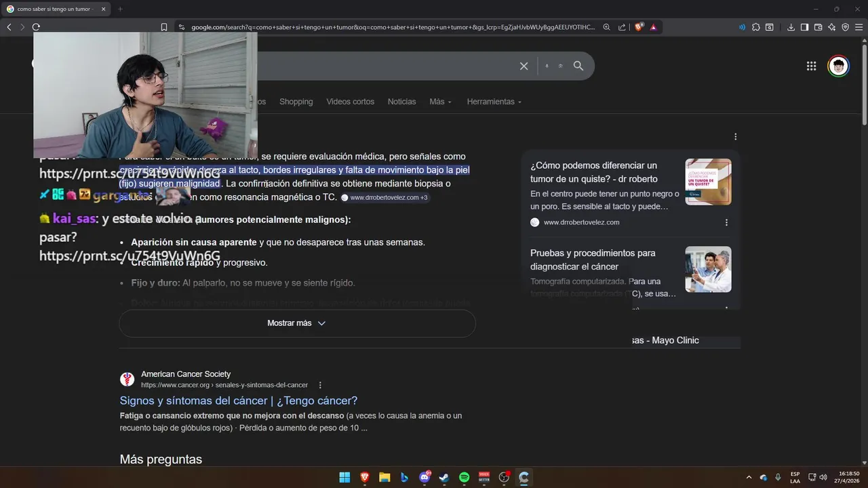This screenshot has width=868, height=488.
Task: Open the tumor de un quiste thumbnail image
Action: click(708, 182)
